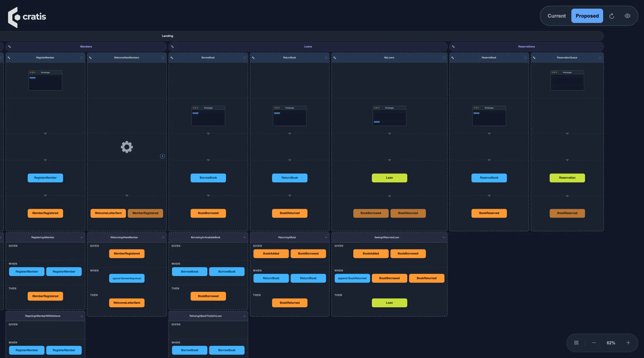
Task: Collapse the Members group arrows icon
Action: pyautogui.click(x=10, y=47)
